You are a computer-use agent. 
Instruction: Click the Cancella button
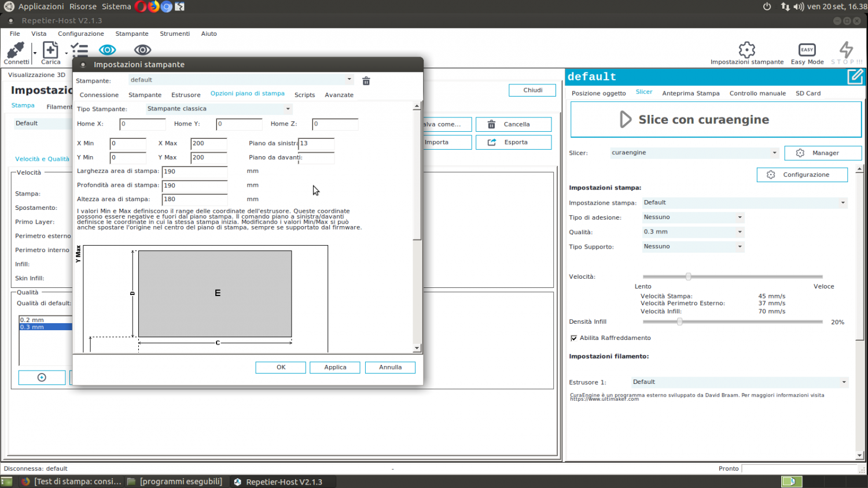pos(513,124)
